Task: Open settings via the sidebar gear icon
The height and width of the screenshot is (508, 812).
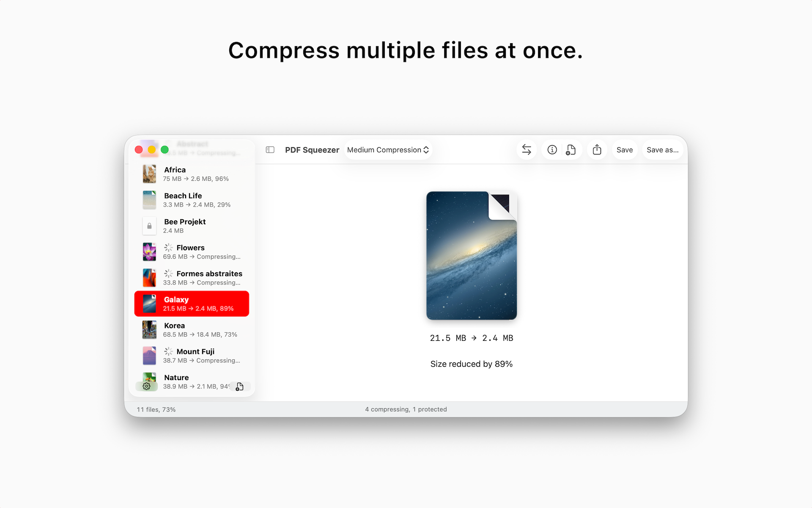Action: pyautogui.click(x=146, y=387)
